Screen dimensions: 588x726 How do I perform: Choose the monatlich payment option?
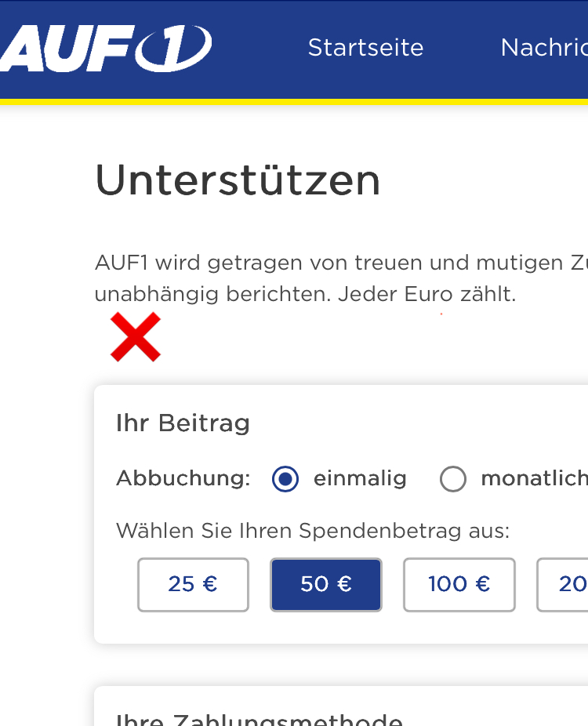(453, 478)
